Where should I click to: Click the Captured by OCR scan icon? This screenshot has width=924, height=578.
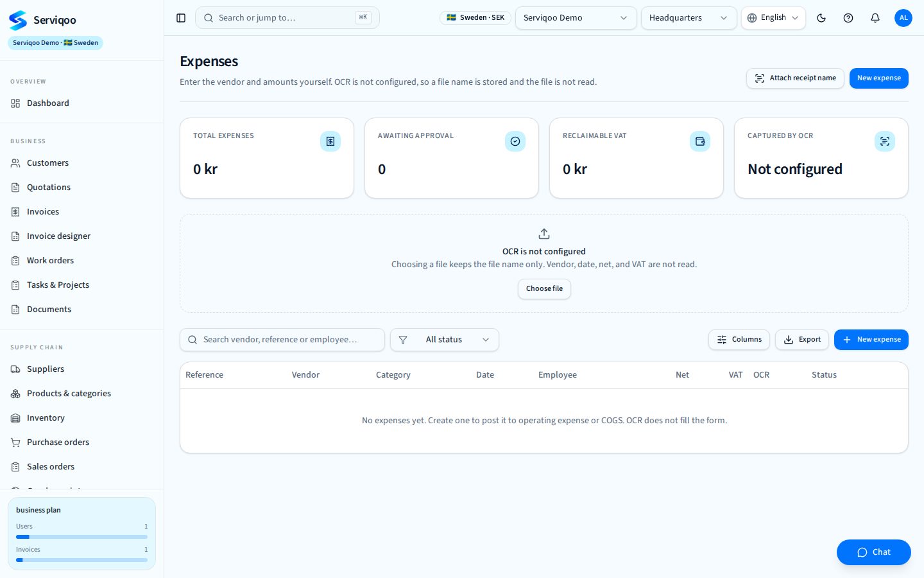pos(885,141)
